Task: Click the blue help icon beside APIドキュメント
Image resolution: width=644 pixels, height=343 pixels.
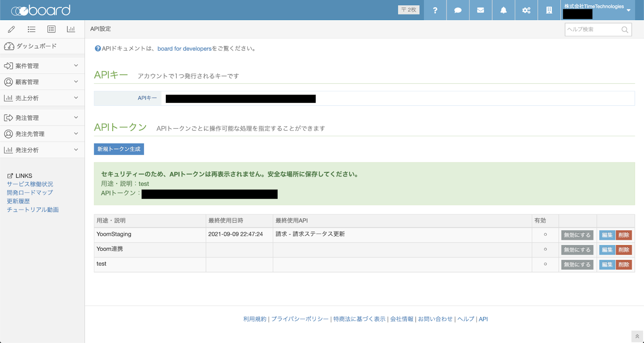Action: (97, 49)
